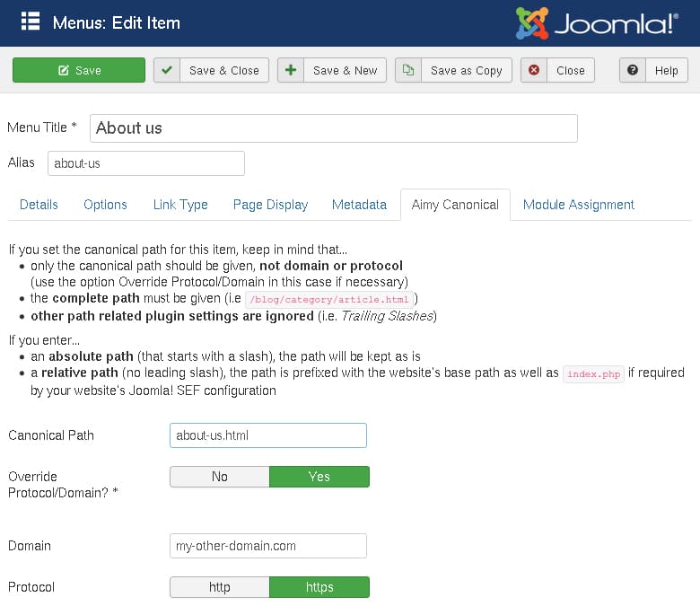700x606 pixels.
Task: Click the green Save button
Action: tap(79, 70)
